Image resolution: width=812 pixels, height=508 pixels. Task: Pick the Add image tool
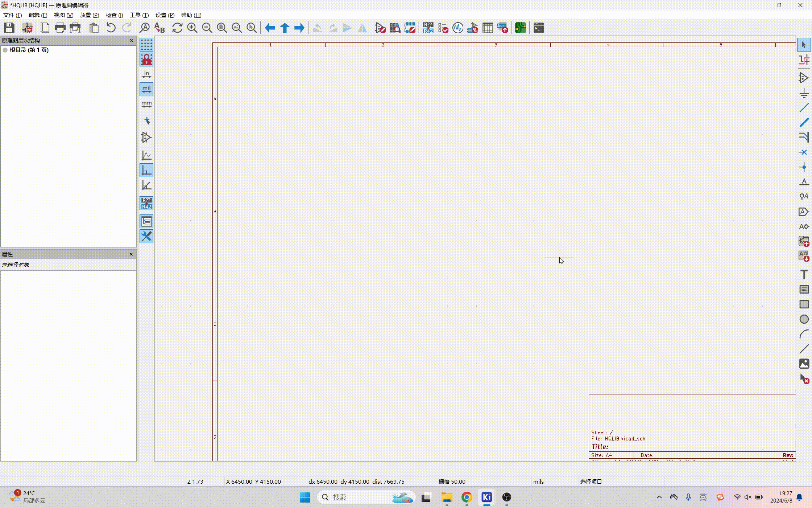pos(804,364)
